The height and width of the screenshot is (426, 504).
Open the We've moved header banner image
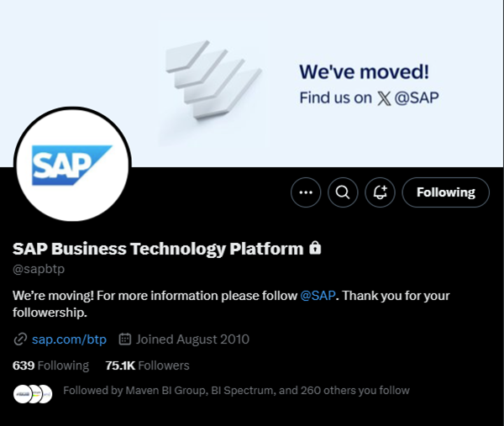(x=252, y=83)
